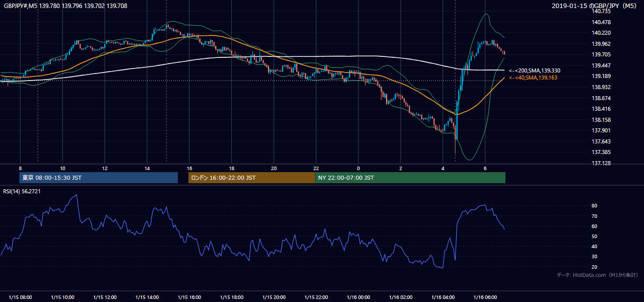This screenshot has height=302, width=644.
Task: Click price axis value 138.932
Action: click(602, 87)
